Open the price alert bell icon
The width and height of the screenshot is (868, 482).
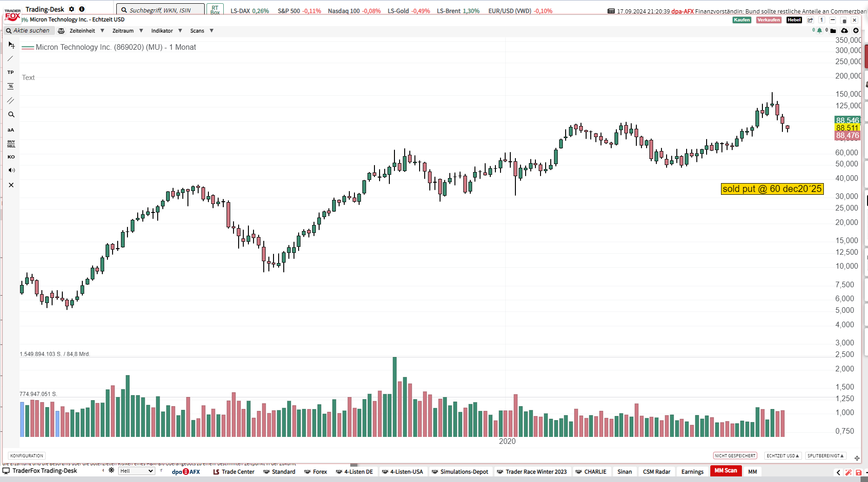coord(819,31)
